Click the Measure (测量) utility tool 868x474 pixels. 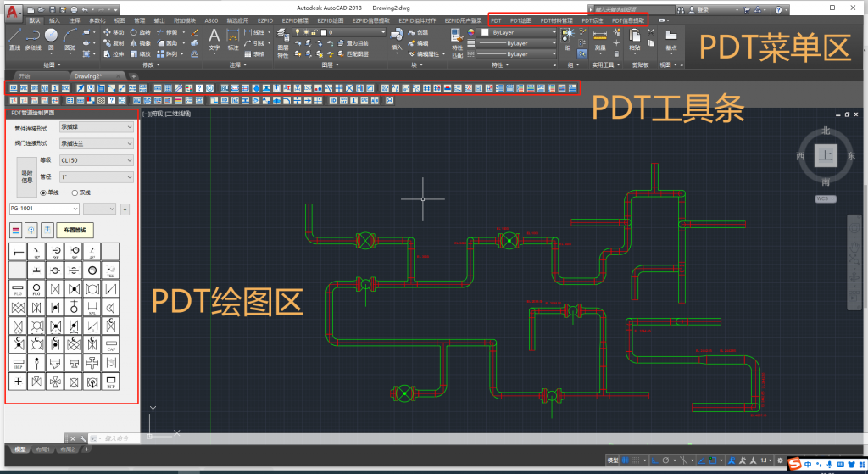click(600, 36)
